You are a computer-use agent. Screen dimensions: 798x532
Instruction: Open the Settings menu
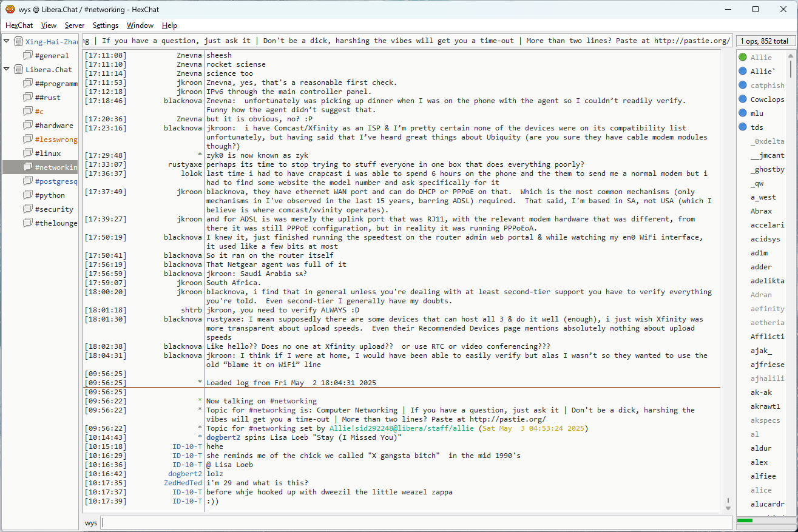(x=106, y=25)
